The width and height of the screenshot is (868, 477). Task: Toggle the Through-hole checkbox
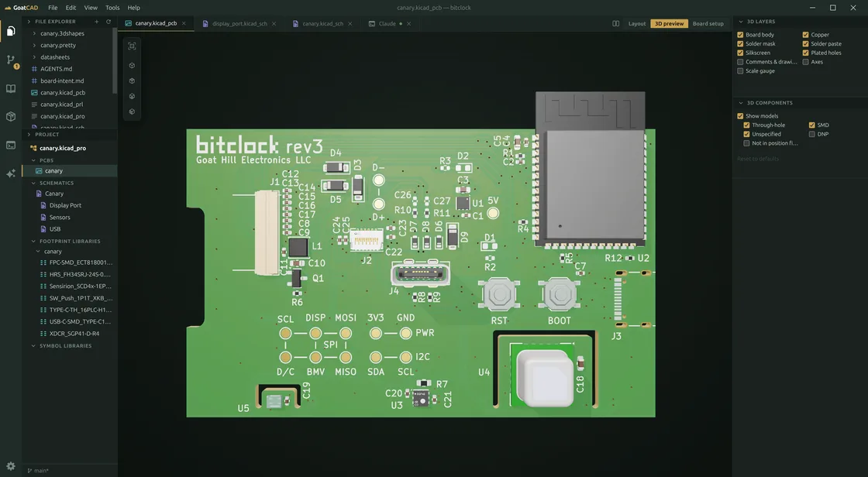click(x=746, y=125)
